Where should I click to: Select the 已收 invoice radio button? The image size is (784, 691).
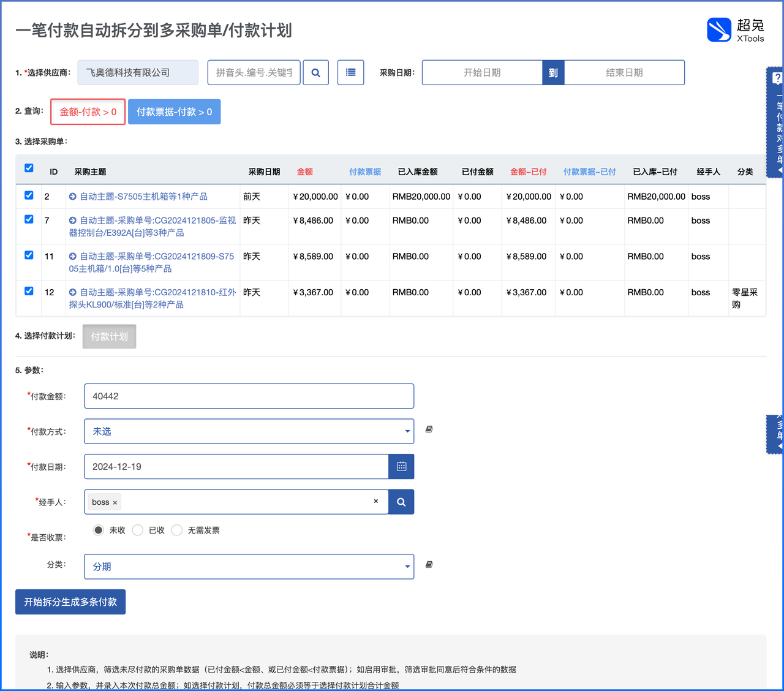point(138,530)
